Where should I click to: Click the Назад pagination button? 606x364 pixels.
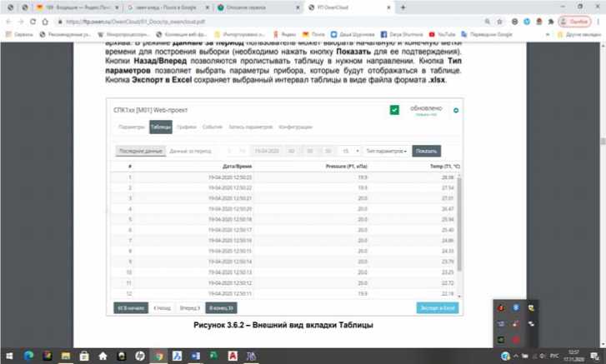tap(163, 307)
